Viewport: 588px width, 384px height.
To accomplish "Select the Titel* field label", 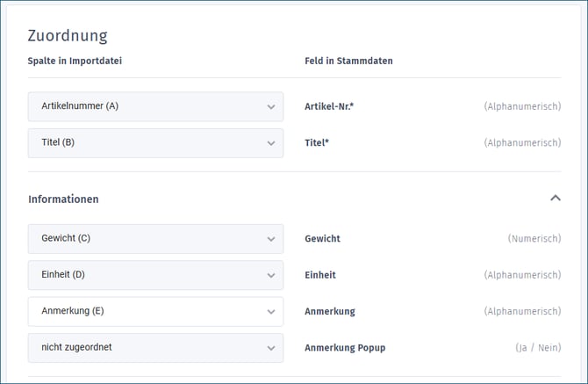I will point(316,142).
